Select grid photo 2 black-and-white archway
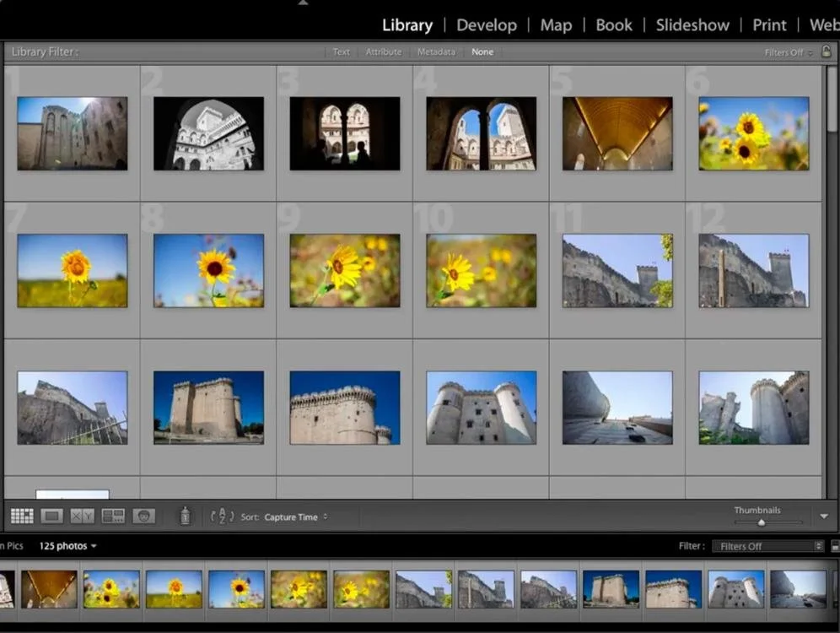840x633 pixels. 208,133
